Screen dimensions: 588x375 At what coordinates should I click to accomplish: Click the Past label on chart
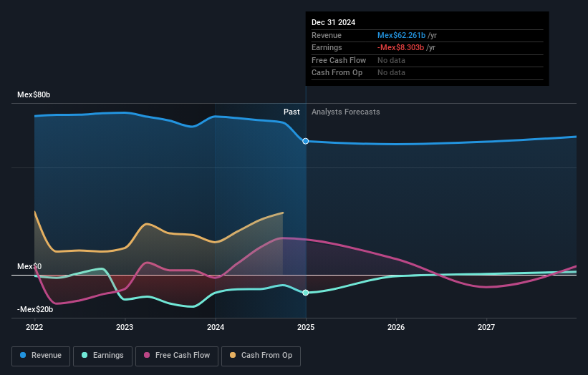tap(291, 112)
